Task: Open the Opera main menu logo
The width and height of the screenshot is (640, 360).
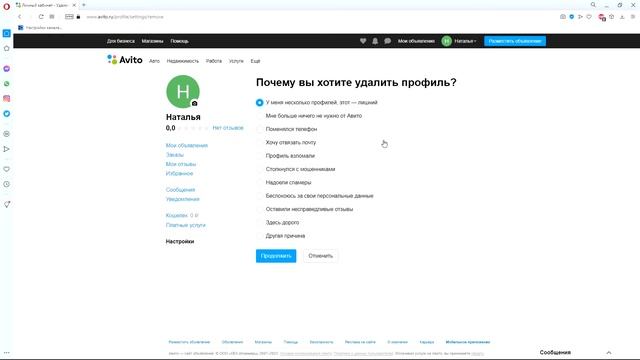Action: click(x=6, y=6)
